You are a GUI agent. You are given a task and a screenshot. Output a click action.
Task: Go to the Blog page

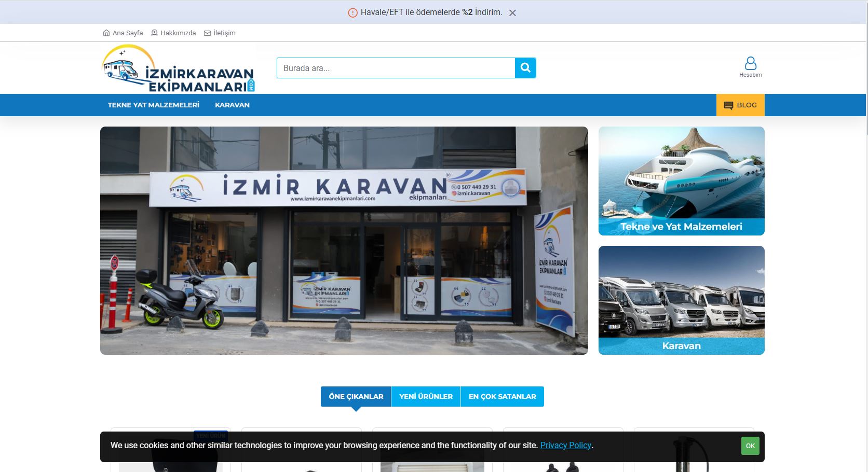740,105
